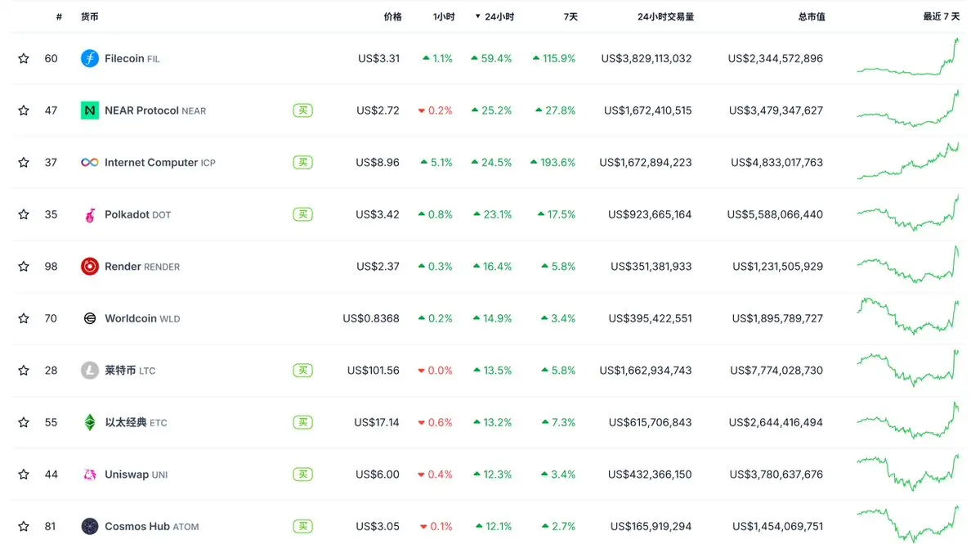Click the LTC row buy badge

302,371
